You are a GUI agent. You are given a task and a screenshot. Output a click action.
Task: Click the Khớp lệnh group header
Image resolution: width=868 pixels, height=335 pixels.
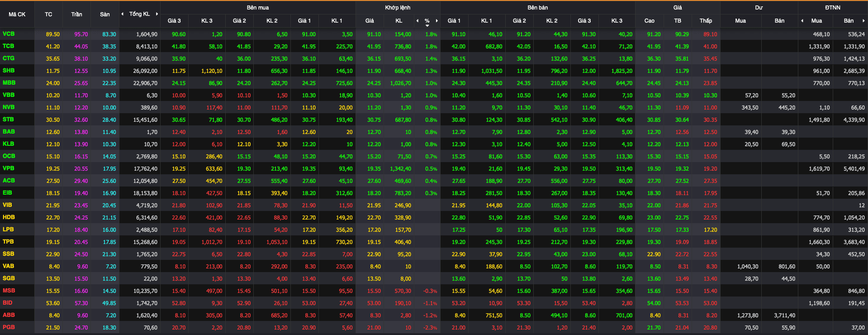(x=398, y=8)
